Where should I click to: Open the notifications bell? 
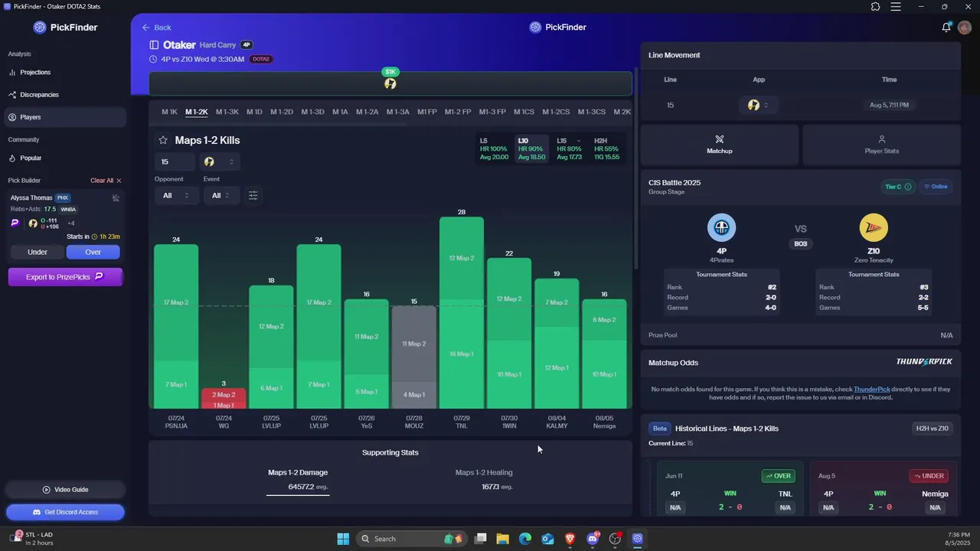point(946,28)
